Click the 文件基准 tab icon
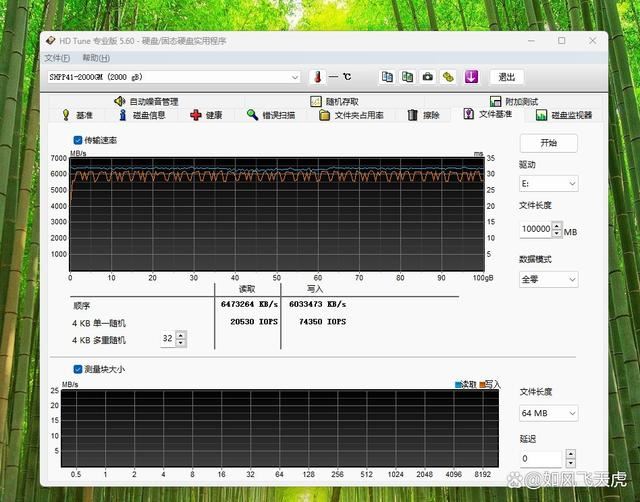 pos(469,114)
